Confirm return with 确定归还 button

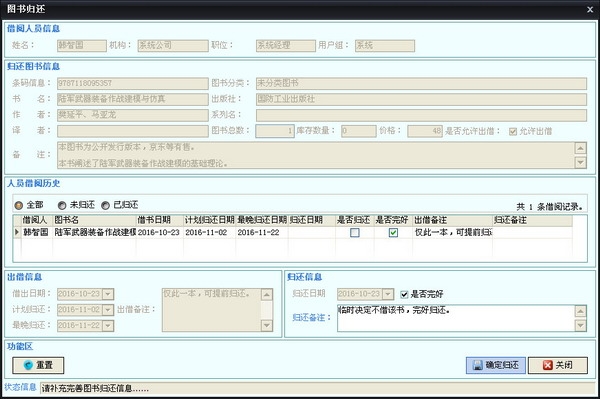(496, 365)
